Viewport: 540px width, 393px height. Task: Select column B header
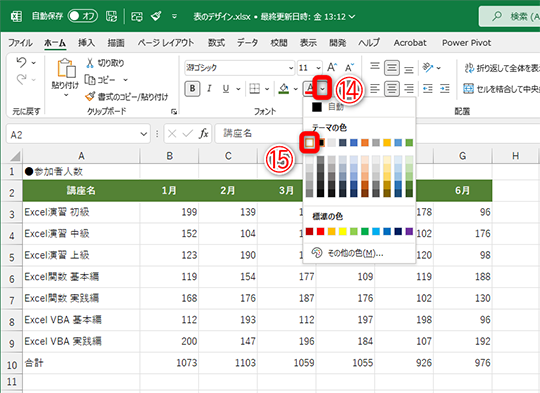click(169, 156)
